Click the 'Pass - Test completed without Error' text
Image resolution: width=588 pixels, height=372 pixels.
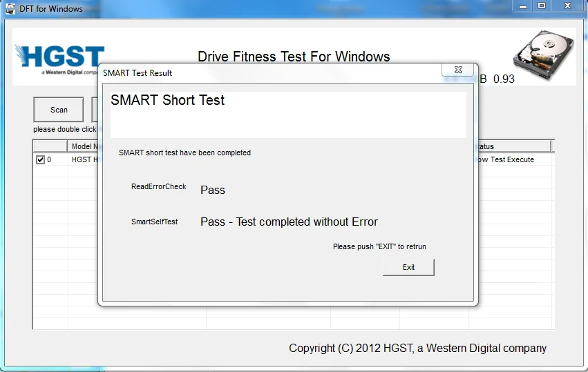[x=289, y=222]
